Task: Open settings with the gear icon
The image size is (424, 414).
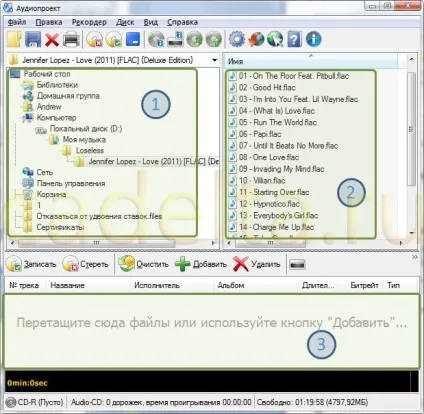Action: pos(237,39)
